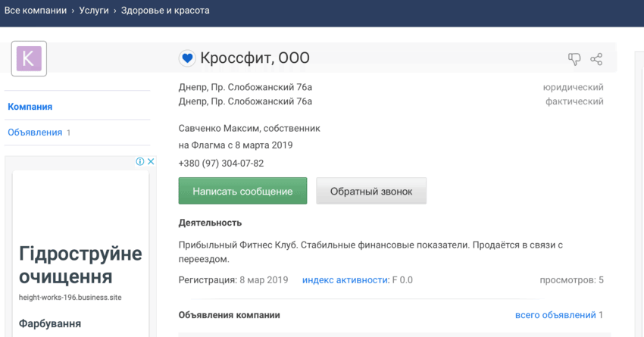Click the Фарбування ad text

(x=50, y=323)
